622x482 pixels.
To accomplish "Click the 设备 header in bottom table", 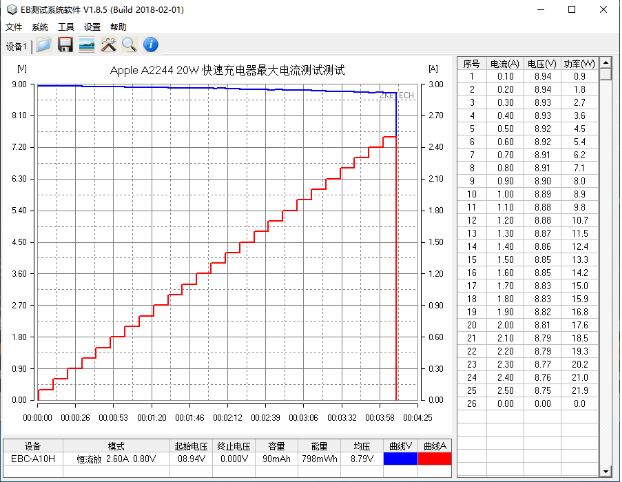I will [33, 446].
